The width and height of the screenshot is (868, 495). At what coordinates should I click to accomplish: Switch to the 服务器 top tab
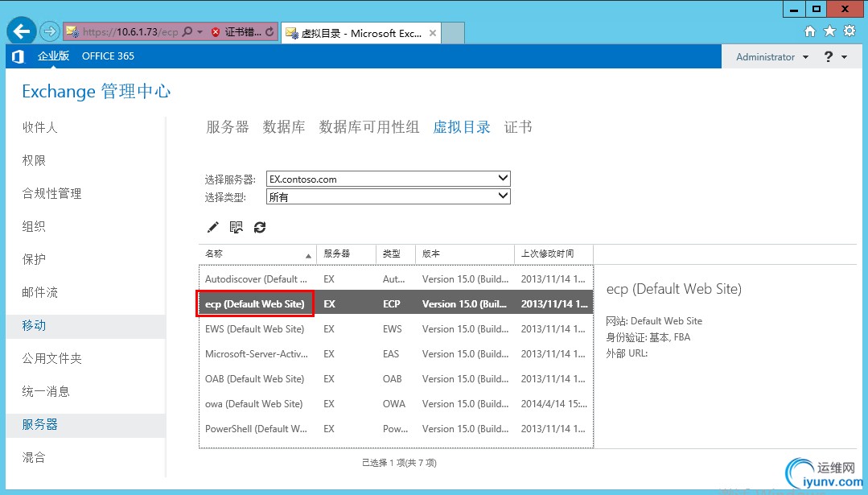tap(228, 127)
